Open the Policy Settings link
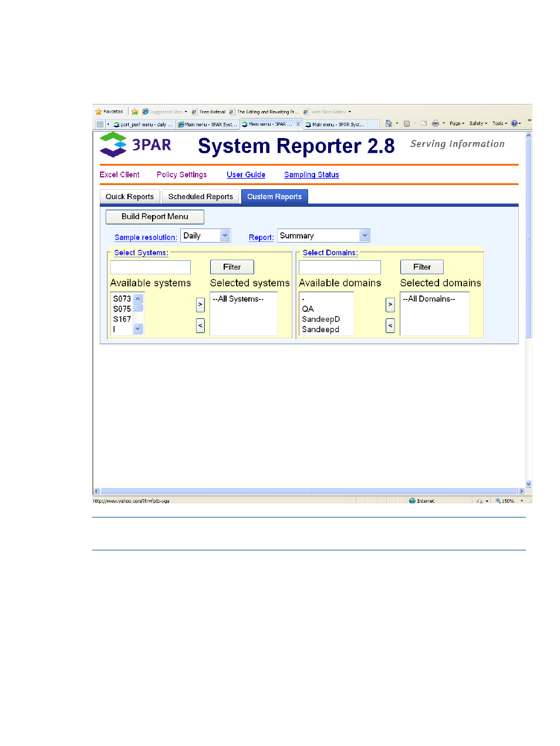Viewport: 560px width, 746px height. pos(182,174)
